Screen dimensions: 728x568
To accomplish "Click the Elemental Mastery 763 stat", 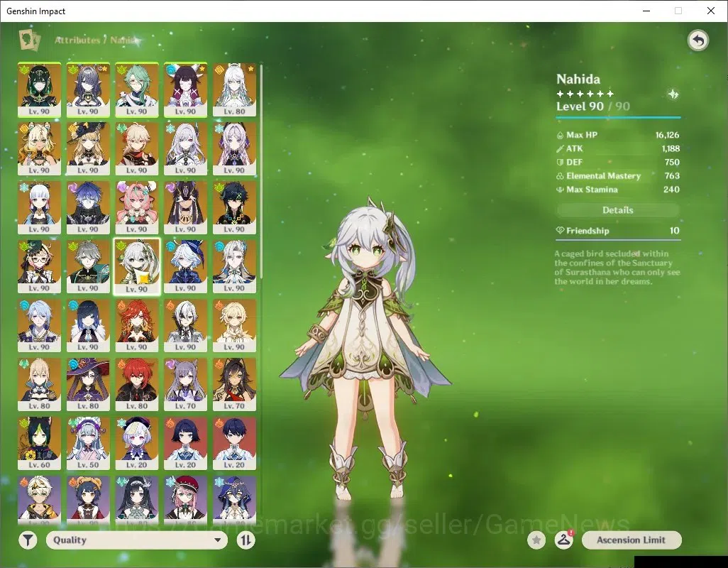I will [618, 176].
